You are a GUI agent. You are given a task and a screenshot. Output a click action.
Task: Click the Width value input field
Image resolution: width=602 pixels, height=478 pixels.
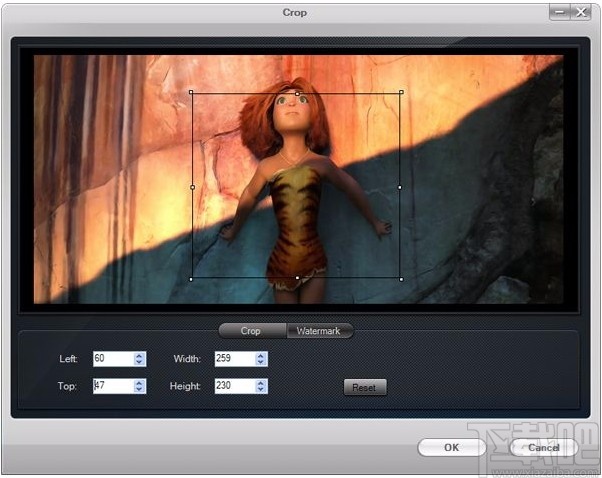point(235,359)
